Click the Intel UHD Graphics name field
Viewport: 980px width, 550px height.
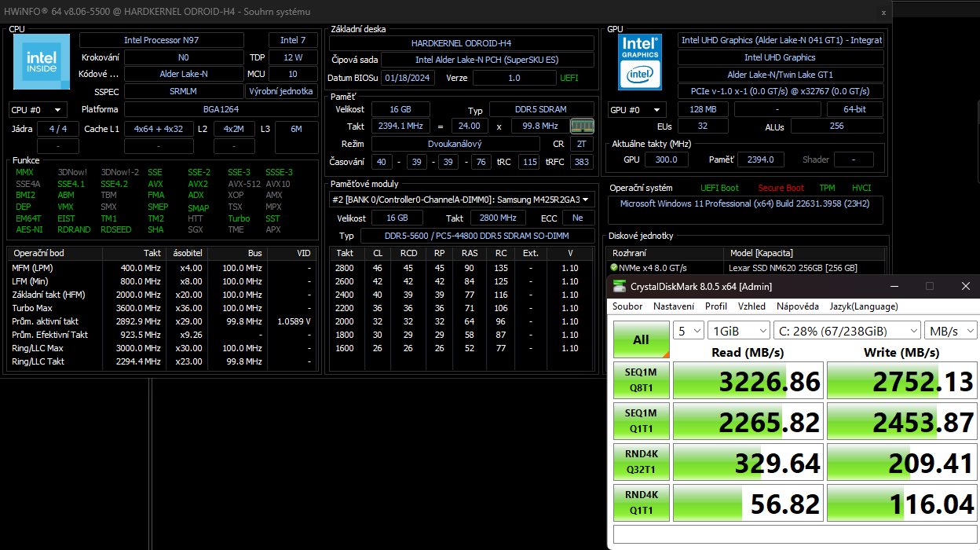point(780,57)
